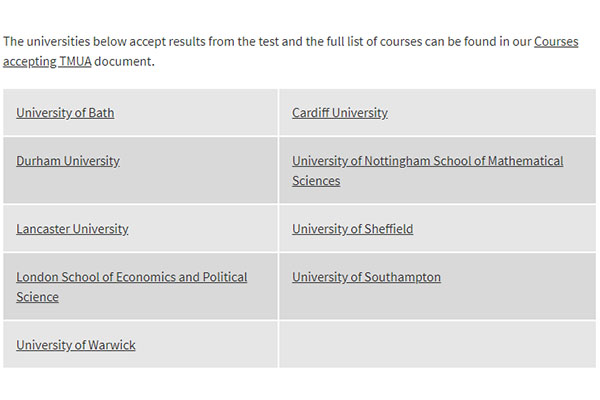Open the University of Warwick link

tap(76, 345)
